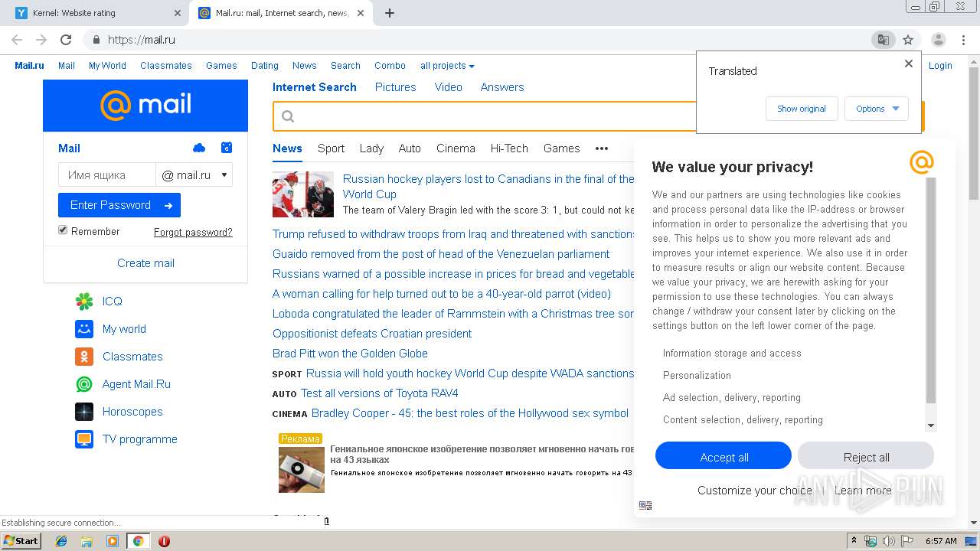Click the taskbar clock
Viewport: 980px width, 551px height.
pyautogui.click(x=941, y=541)
